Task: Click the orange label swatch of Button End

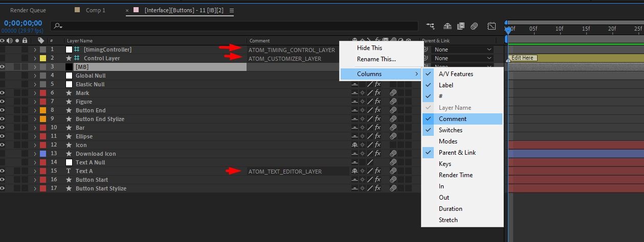Action: click(43, 110)
